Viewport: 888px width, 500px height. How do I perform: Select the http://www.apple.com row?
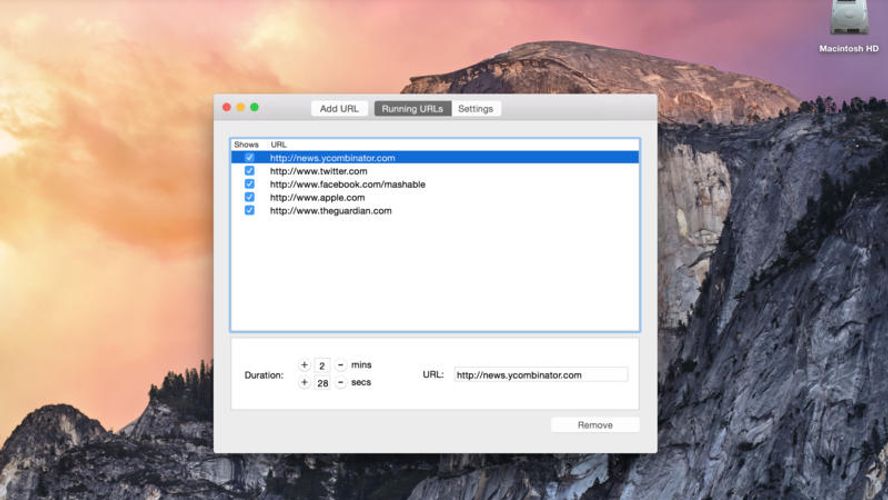(x=435, y=197)
